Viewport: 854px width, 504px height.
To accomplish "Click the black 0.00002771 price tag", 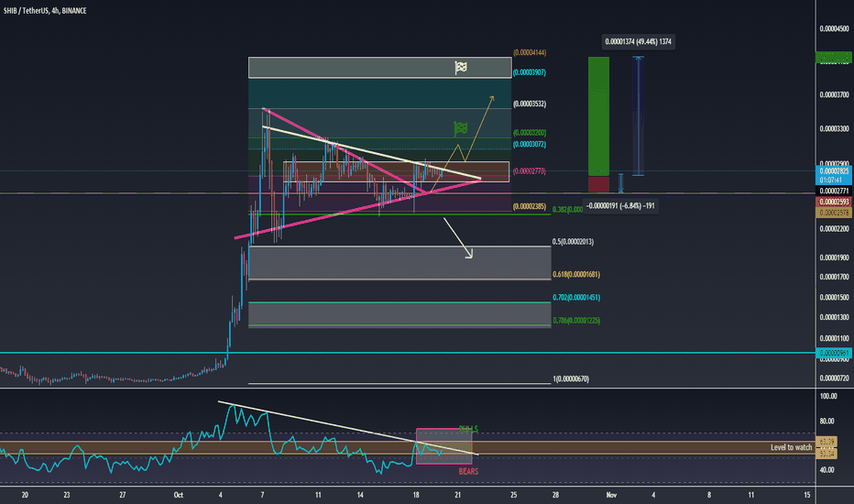I will pyautogui.click(x=834, y=192).
